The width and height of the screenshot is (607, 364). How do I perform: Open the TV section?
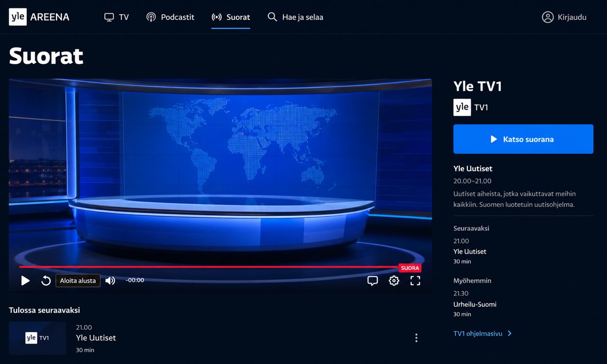[116, 17]
